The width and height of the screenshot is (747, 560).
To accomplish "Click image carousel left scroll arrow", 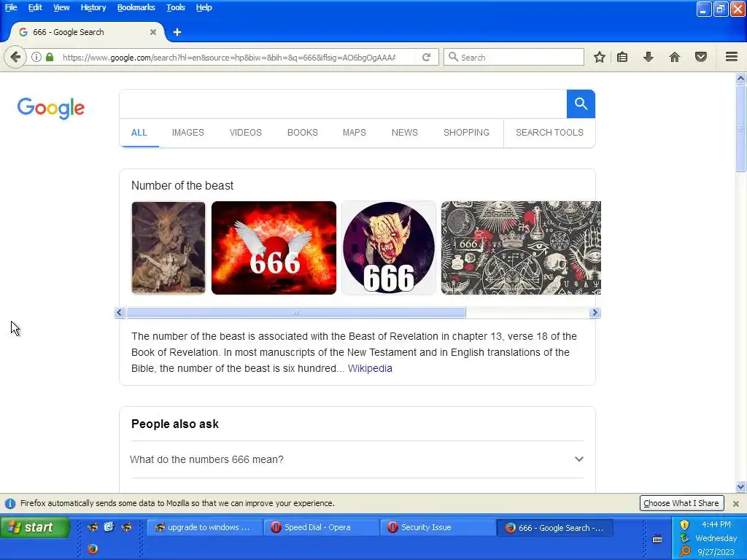I will (x=120, y=312).
